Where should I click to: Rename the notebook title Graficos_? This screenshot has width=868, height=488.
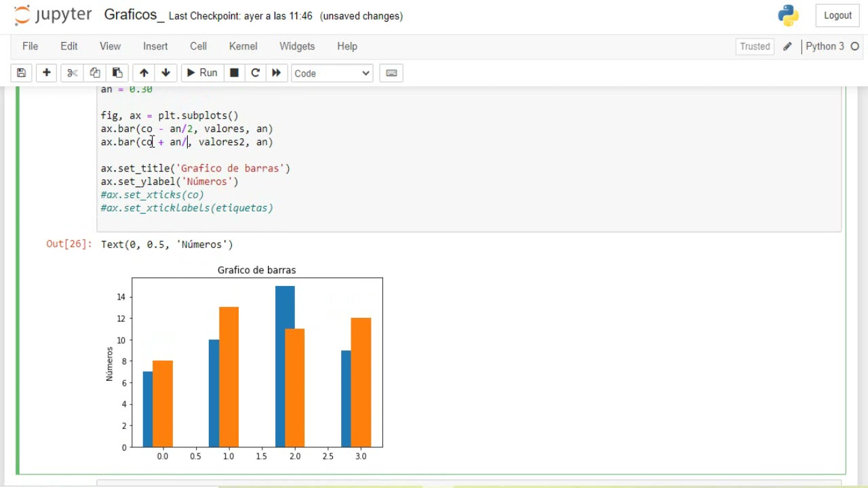(x=134, y=15)
